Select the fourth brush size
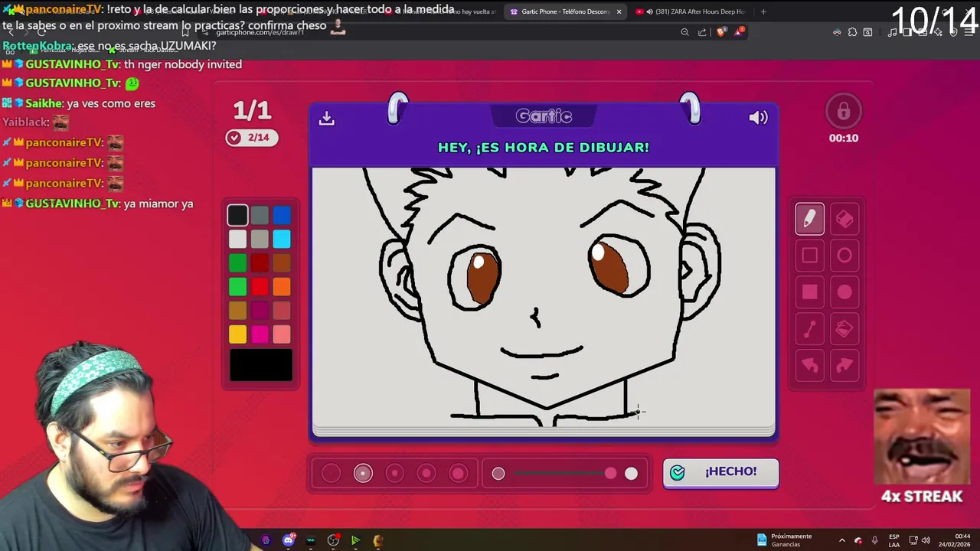This screenshot has width=980, height=551. pyautogui.click(x=426, y=474)
